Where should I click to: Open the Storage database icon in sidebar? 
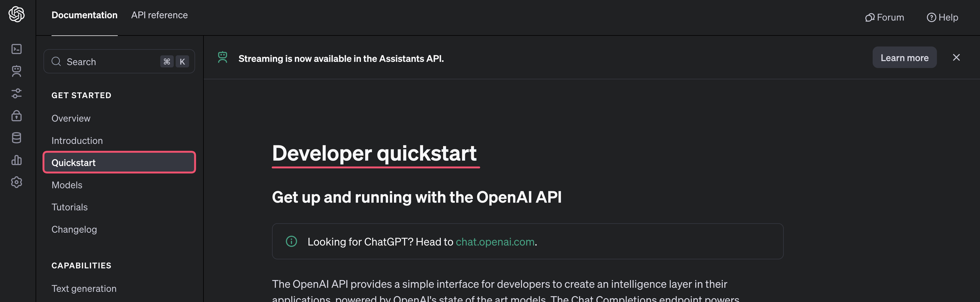point(16,138)
